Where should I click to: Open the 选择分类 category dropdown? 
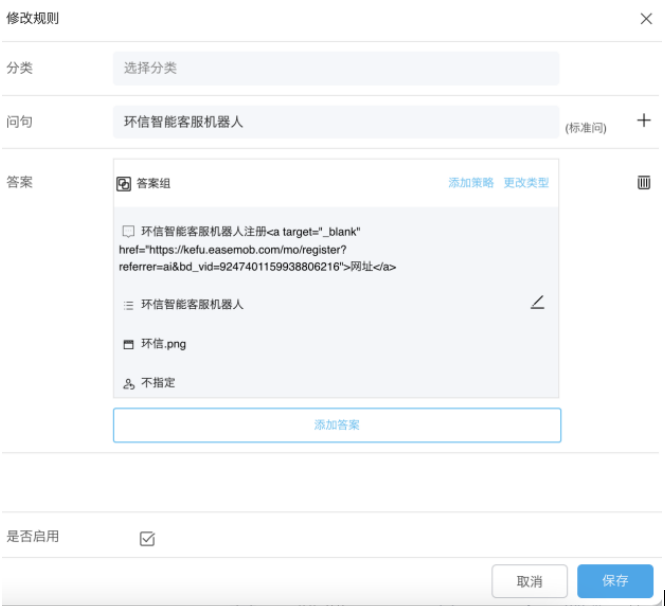[335, 68]
